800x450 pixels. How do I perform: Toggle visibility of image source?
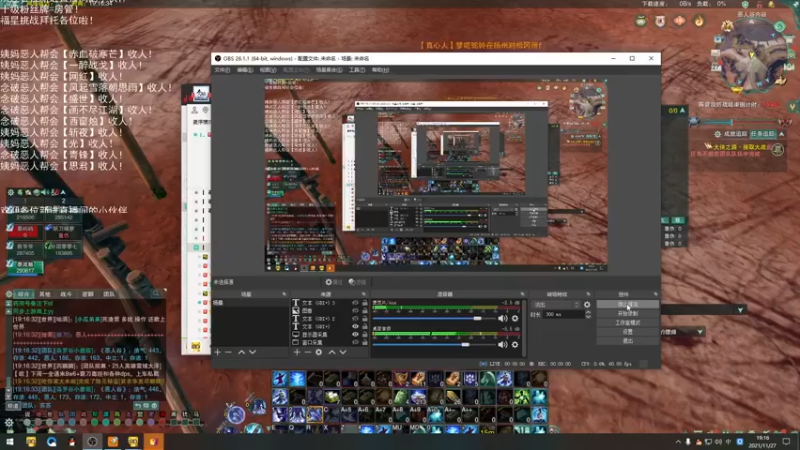tap(355, 310)
